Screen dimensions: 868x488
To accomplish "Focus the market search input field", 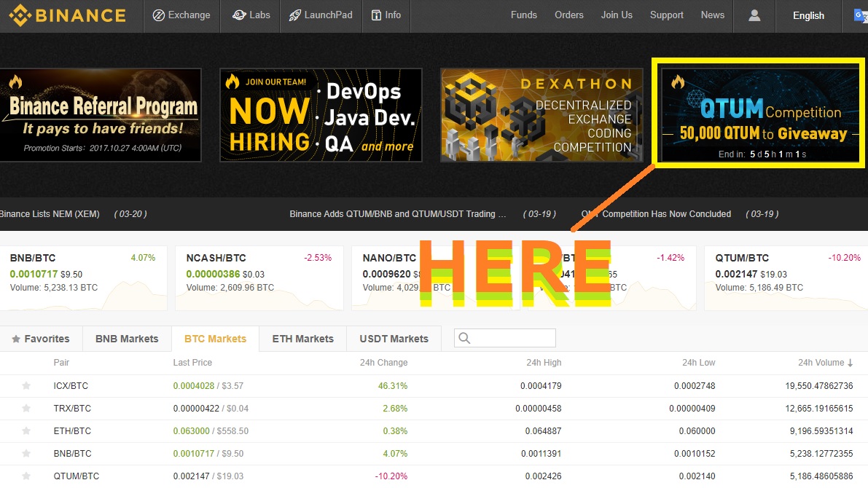I will [505, 338].
